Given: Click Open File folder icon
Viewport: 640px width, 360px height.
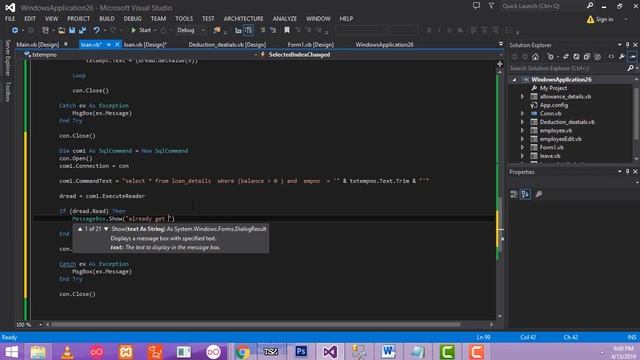Looking at the screenshot, I should pos(62,30).
